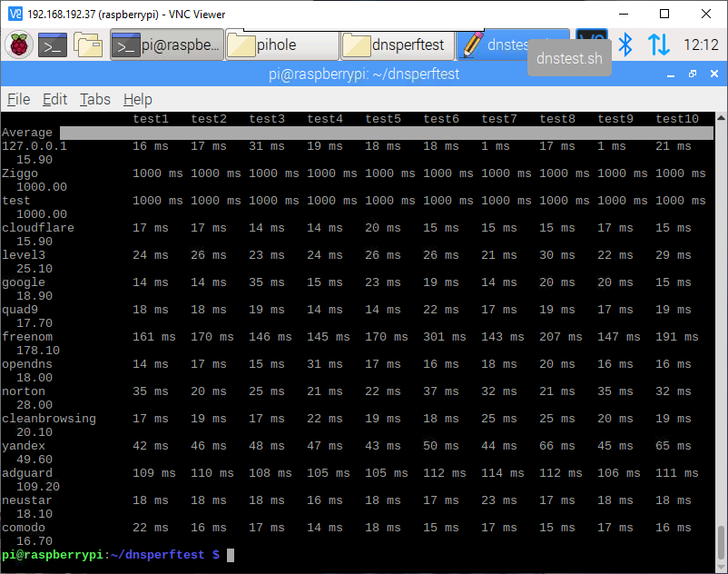The width and height of the screenshot is (728, 574).
Task: Click terminal scrollbar down arrow
Action: [x=721, y=568]
